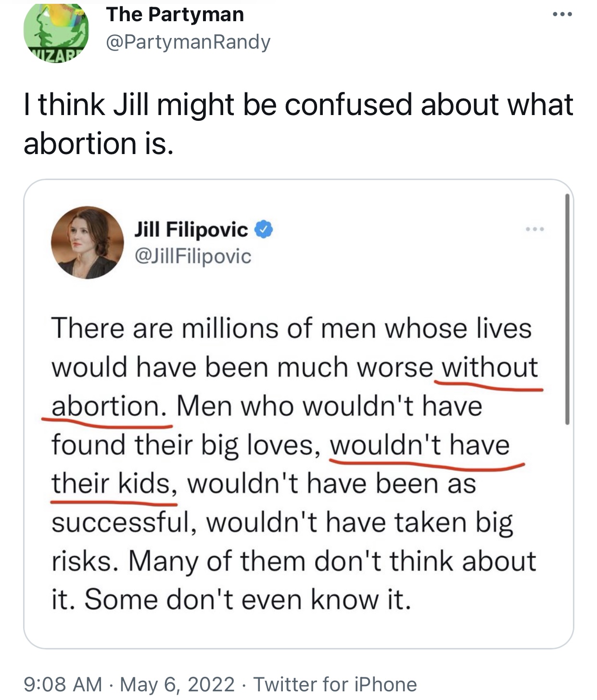Click The Partyman's profile avatar
This screenshot has width=597, height=700.
(x=56, y=31)
